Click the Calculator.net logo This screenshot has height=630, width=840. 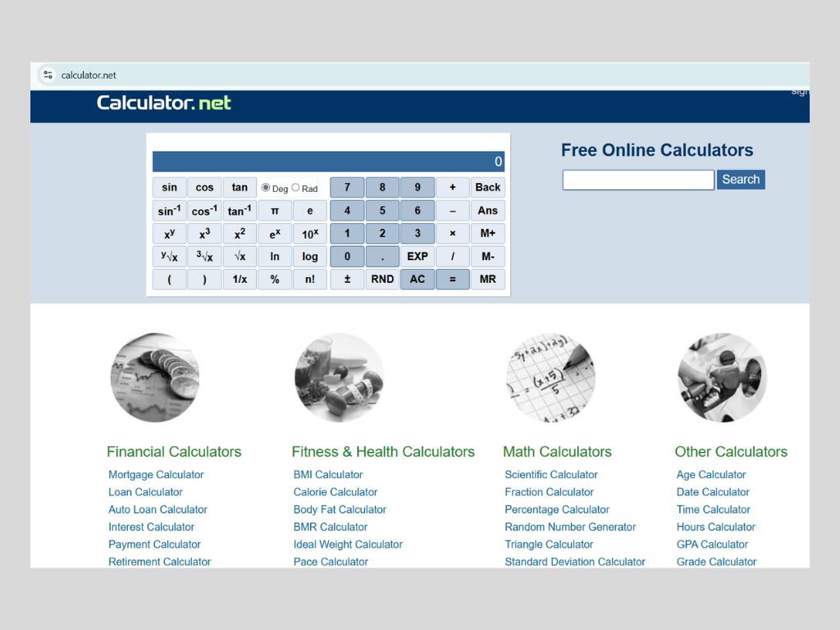click(x=164, y=103)
